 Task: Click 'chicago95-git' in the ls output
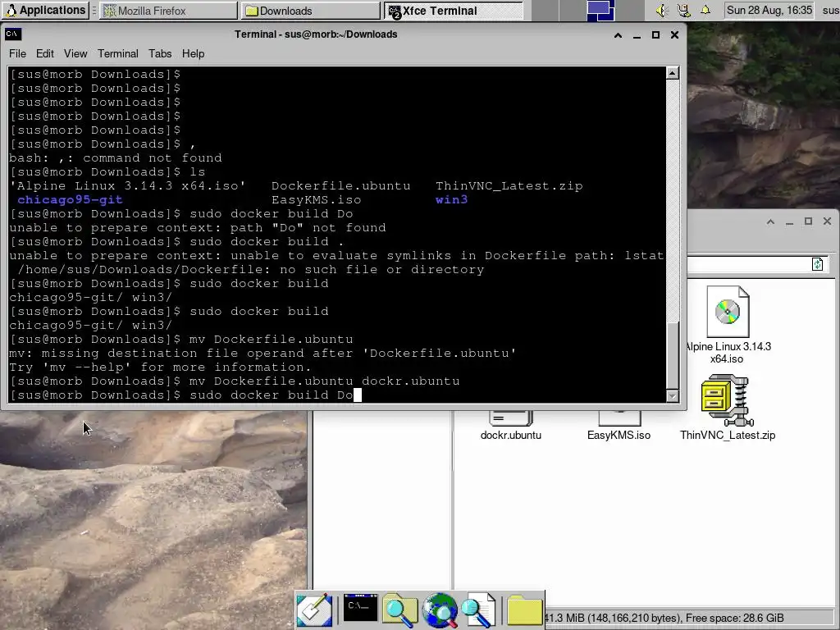coord(71,200)
